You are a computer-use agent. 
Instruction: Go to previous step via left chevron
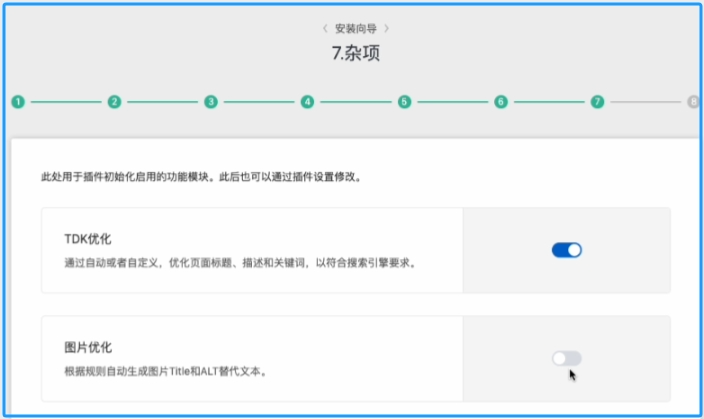point(325,29)
